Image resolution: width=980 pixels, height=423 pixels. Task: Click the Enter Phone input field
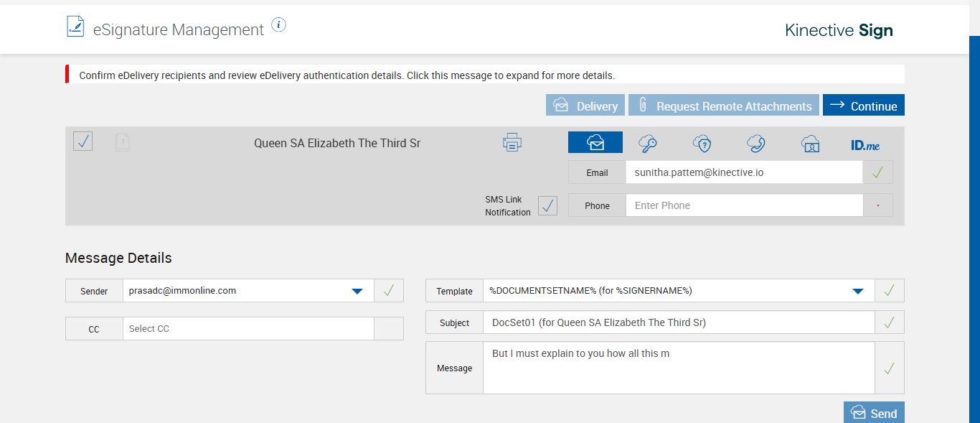pos(744,205)
